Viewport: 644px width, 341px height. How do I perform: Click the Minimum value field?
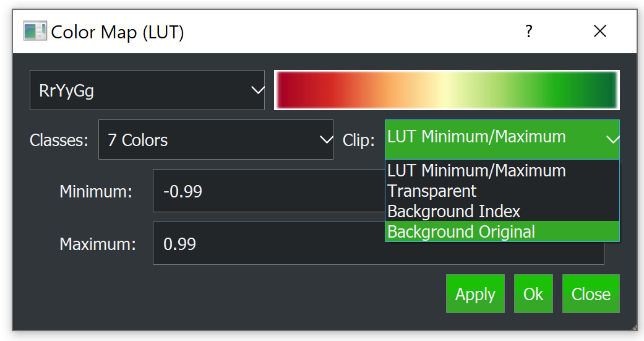coord(266,191)
